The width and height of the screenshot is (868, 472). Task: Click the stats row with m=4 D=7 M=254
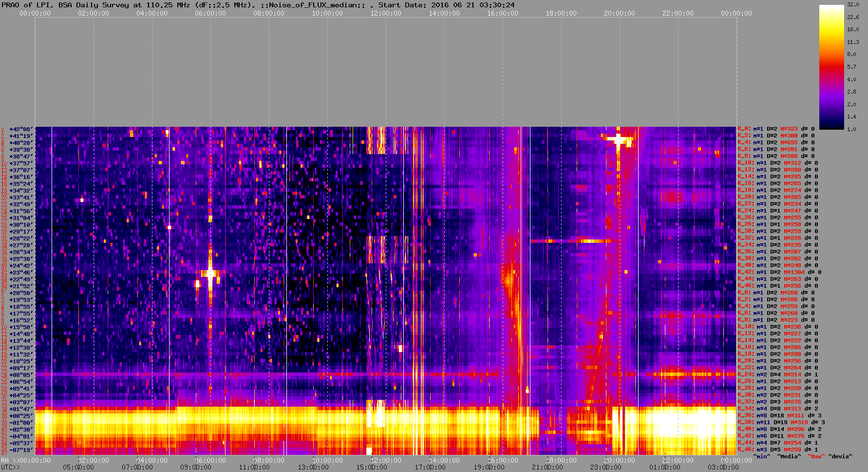click(777, 443)
